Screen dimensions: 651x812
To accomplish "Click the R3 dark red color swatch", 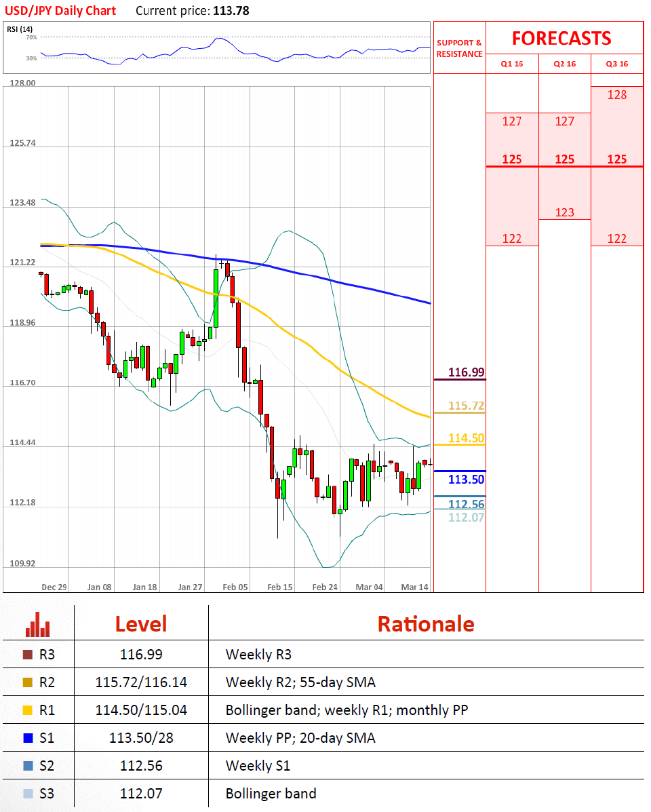I will click(28, 655).
